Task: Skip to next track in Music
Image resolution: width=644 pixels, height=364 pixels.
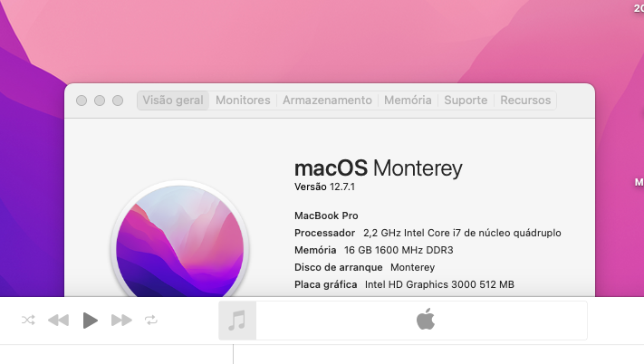Action: (x=121, y=321)
